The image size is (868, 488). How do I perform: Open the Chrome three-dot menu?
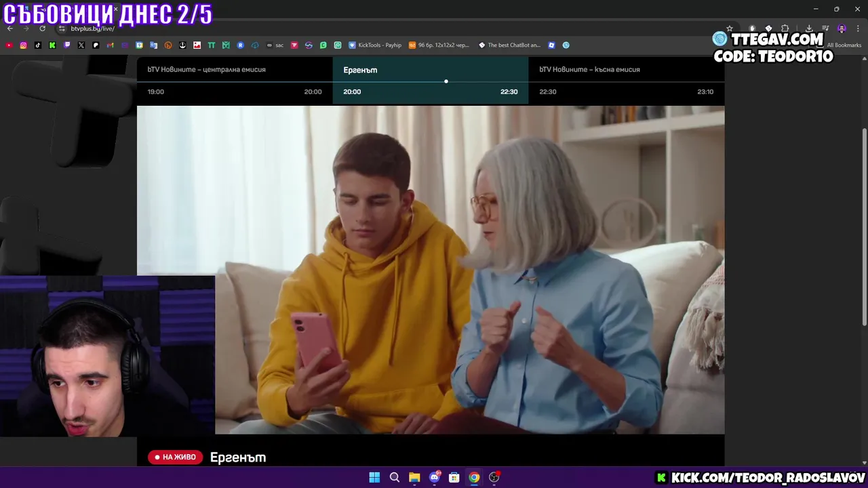click(858, 28)
